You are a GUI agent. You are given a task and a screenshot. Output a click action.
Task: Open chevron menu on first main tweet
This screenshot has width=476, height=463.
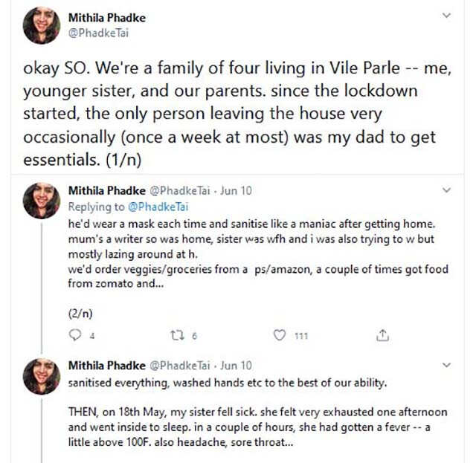pyautogui.click(x=446, y=15)
